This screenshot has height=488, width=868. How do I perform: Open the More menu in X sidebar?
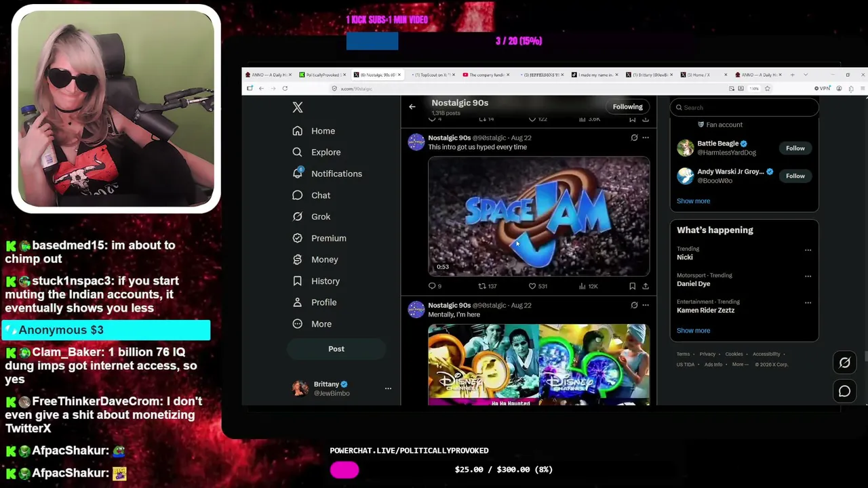pos(312,324)
